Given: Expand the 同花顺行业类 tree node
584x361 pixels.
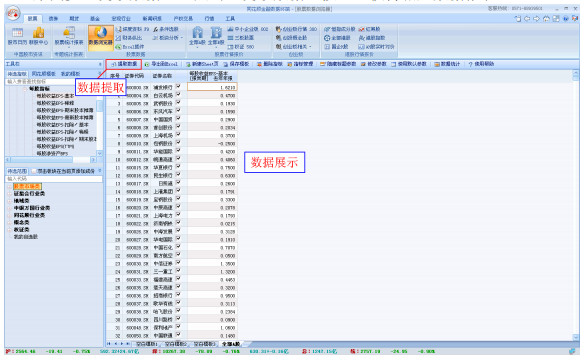Looking at the screenshot, I should [x=9, y=215].
